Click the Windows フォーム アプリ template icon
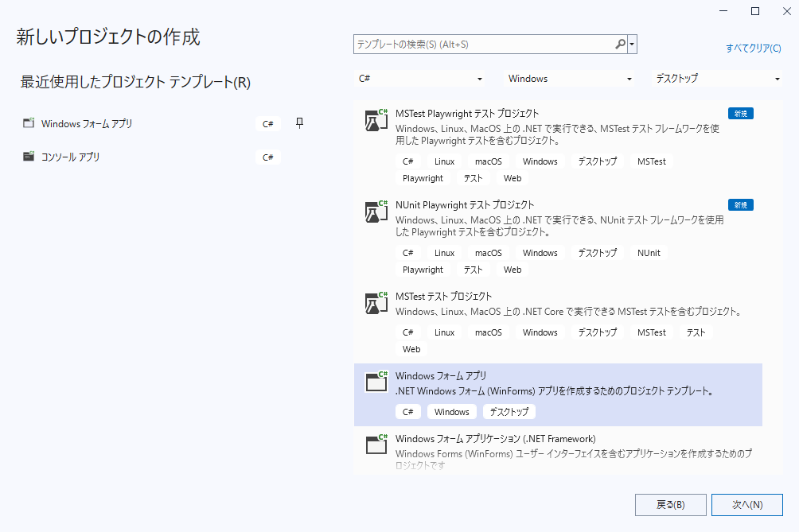 [376, 382]
